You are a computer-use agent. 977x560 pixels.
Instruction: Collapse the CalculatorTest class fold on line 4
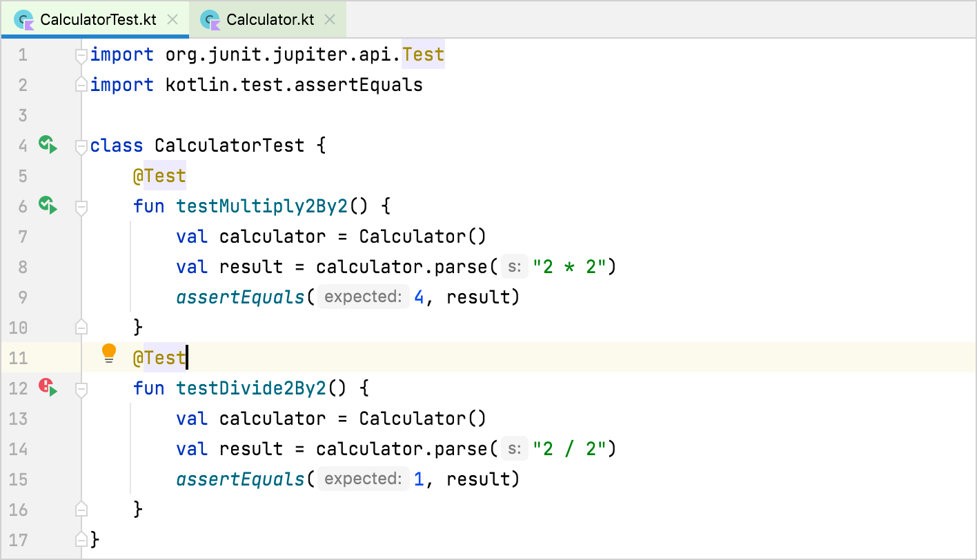coord(81,146)
